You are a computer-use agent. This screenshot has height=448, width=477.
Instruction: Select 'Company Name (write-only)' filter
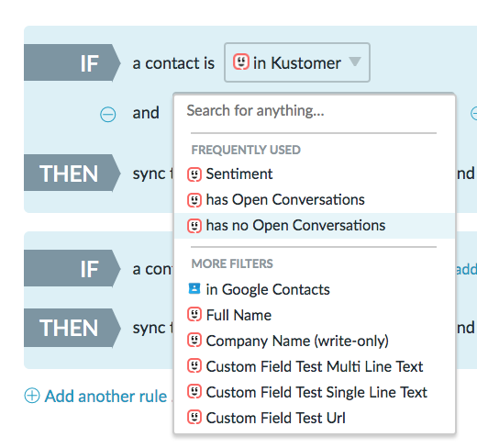314,341
